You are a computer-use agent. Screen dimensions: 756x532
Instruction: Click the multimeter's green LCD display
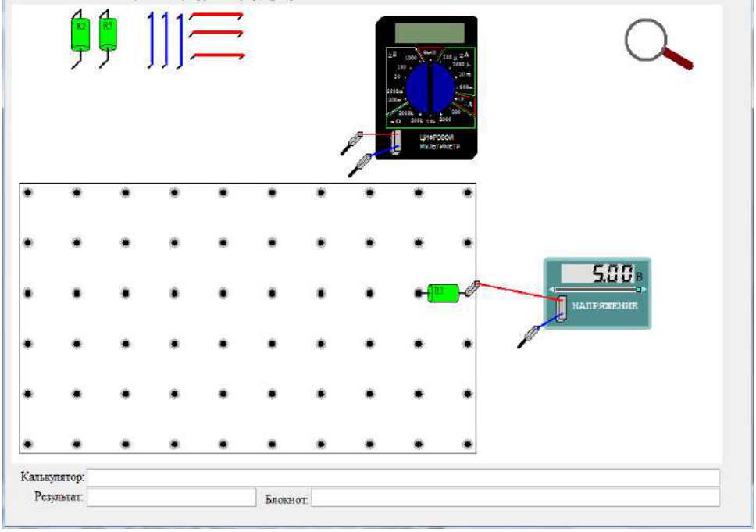click(430, 33)
